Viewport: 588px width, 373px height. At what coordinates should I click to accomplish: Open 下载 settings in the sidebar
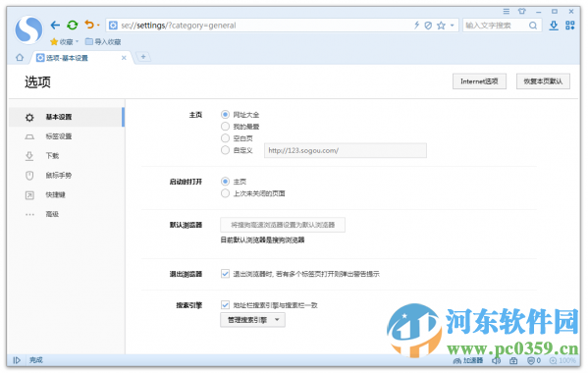click(67, 155)
